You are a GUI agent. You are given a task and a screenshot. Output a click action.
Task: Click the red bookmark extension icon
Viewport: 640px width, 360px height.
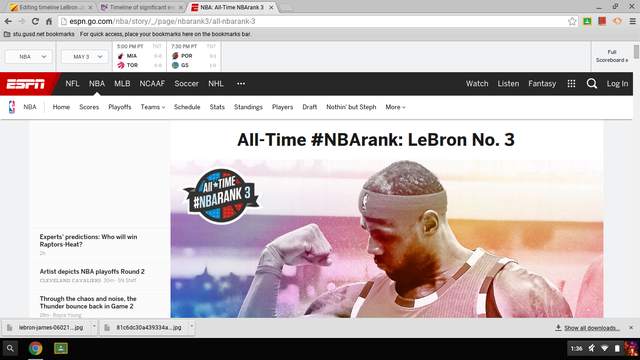(602, 21)
